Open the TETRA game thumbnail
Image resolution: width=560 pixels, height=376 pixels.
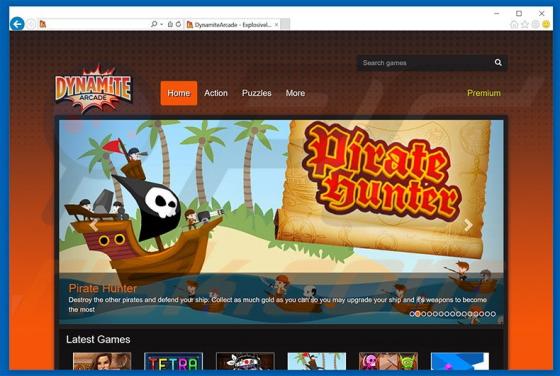173,361
